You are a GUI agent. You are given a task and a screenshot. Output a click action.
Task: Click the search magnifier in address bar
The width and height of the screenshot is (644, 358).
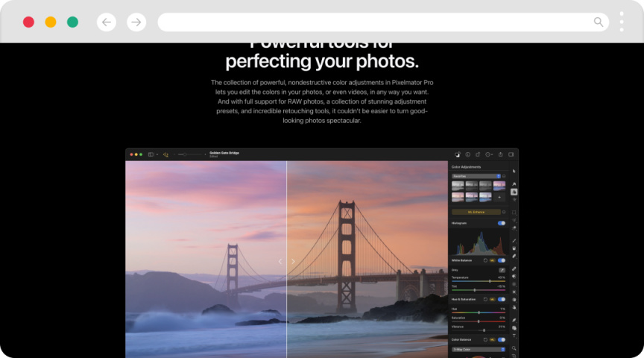(x=599, y=22)
